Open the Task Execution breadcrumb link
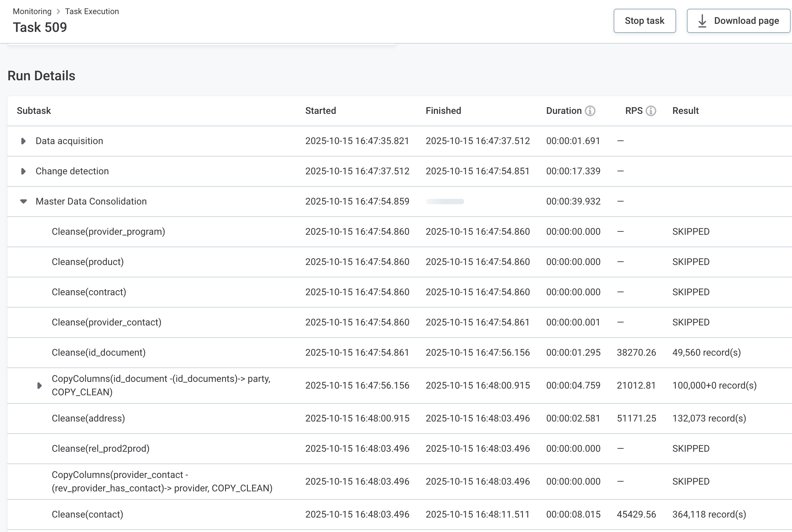The height and width of the screenshot is (532, 792). point(92,11)
